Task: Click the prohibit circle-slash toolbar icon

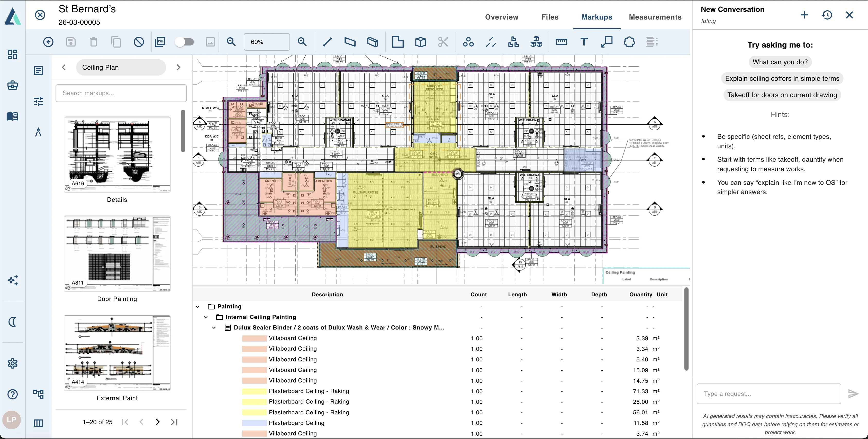Action: [139, 42]
